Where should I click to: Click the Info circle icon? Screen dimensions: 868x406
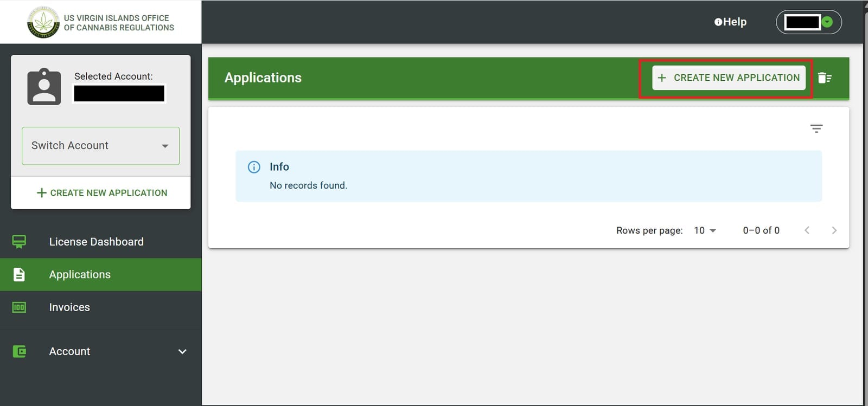coord(254,167)
